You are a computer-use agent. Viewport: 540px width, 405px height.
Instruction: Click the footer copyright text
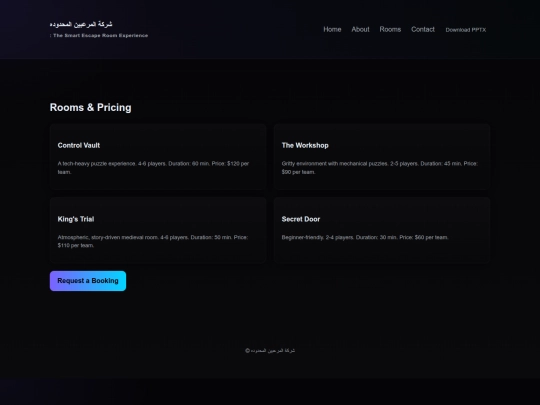(270, 351)
